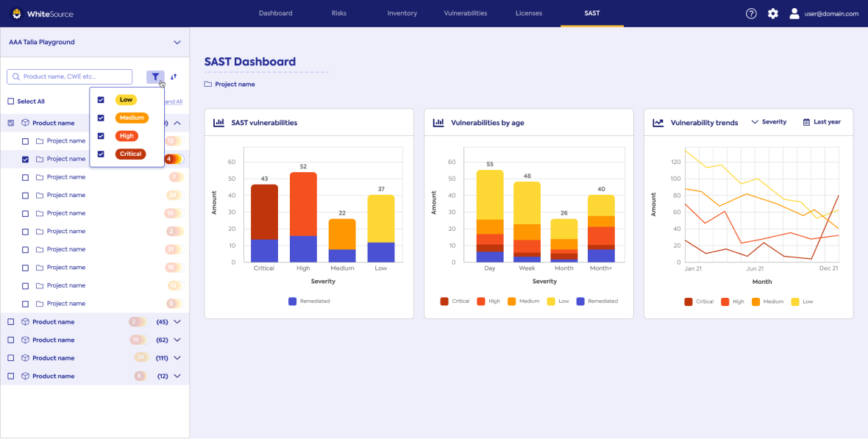
Task: Focus the Product name, CWE search field
Action: tap(75, 76)
